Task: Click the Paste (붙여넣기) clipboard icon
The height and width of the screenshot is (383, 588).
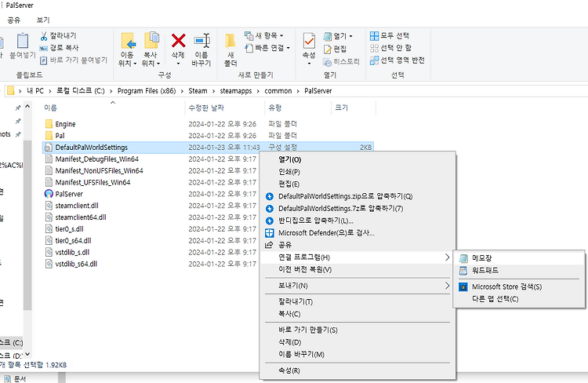Action: click(x=23, y=41)
